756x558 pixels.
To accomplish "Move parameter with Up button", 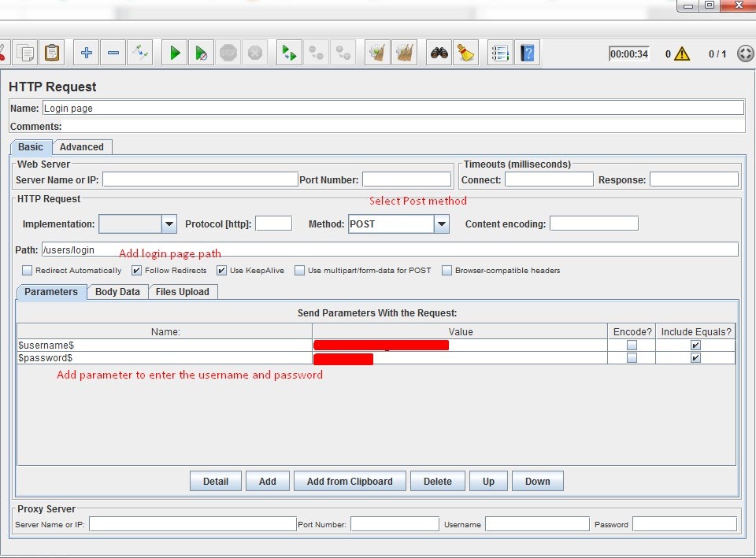I will (x=488, y=481).
